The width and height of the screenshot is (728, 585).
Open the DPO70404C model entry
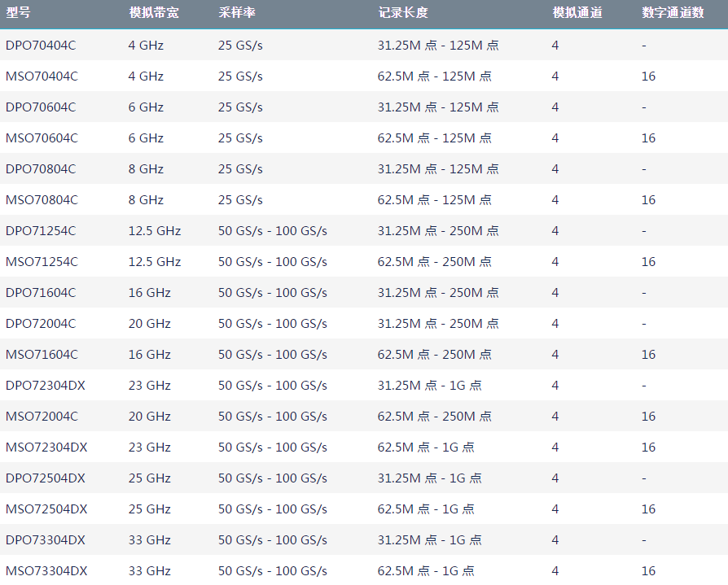tap(41, 46)
